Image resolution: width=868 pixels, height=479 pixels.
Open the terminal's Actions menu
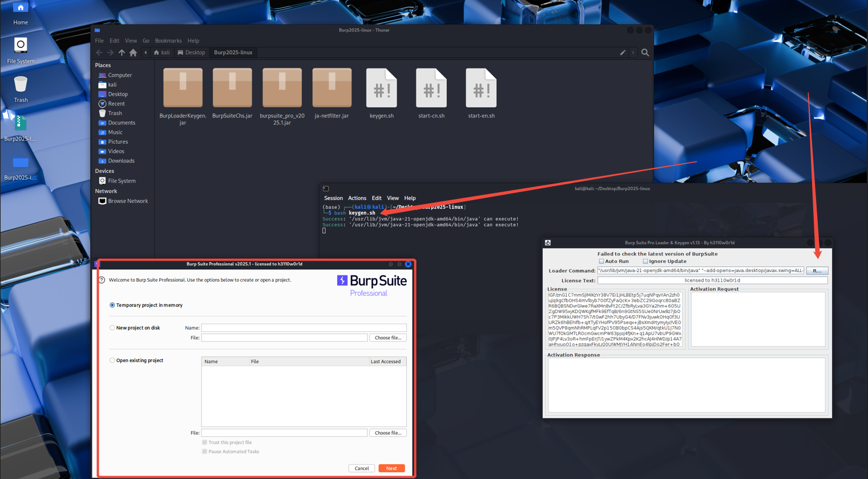click(357, 198)
